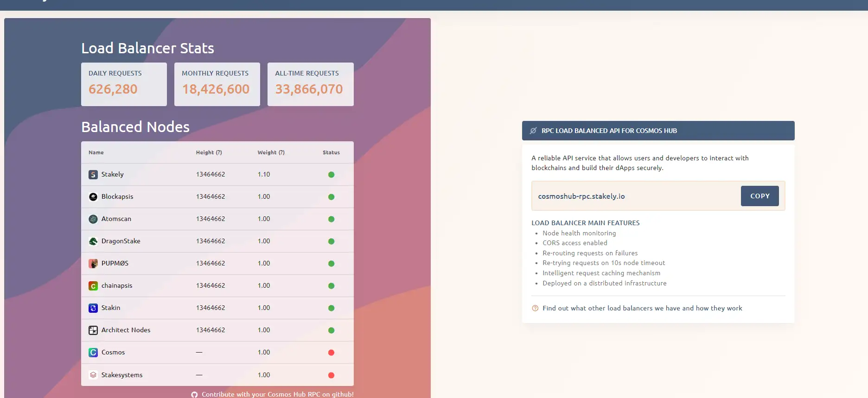Copy the cosmoshub-rpc.stakely.io endpoint
868x398 pixels.
759,196
